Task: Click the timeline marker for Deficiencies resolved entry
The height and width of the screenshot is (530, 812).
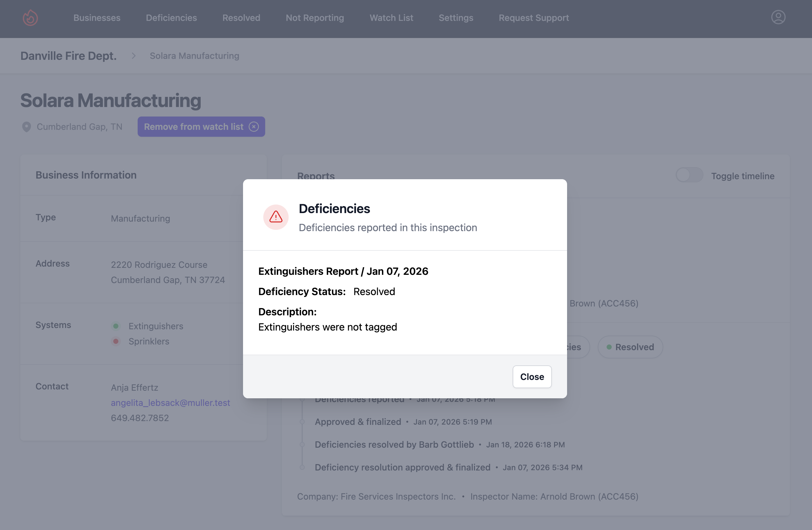Action: click(302, 444)
